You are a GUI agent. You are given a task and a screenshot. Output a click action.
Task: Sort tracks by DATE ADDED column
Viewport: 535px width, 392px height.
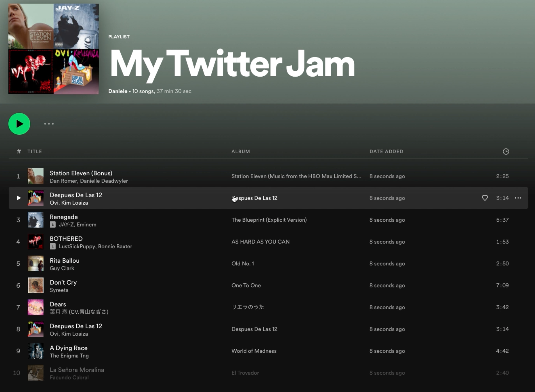click(x=386, y=151)
